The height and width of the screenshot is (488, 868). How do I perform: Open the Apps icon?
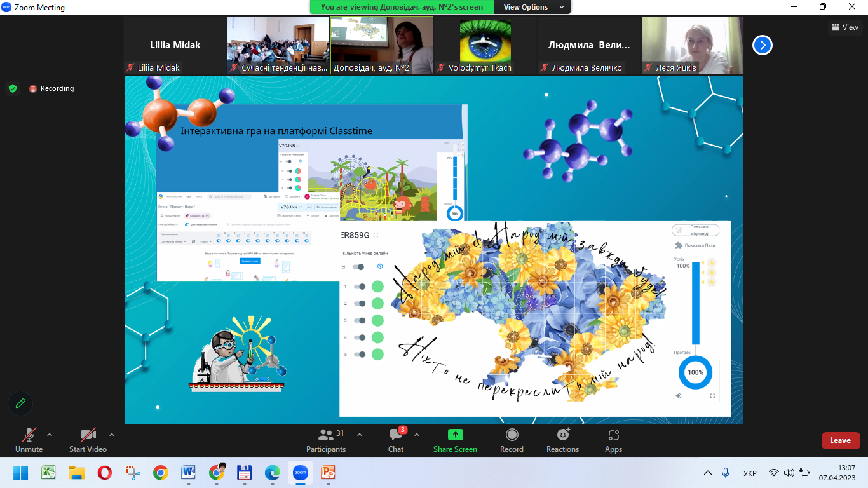pyautogui.click(x=613, y=435)
